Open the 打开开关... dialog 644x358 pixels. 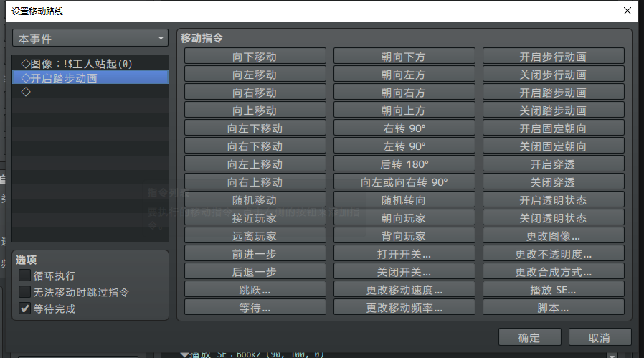pyautogui.click(x=404, y=254)
